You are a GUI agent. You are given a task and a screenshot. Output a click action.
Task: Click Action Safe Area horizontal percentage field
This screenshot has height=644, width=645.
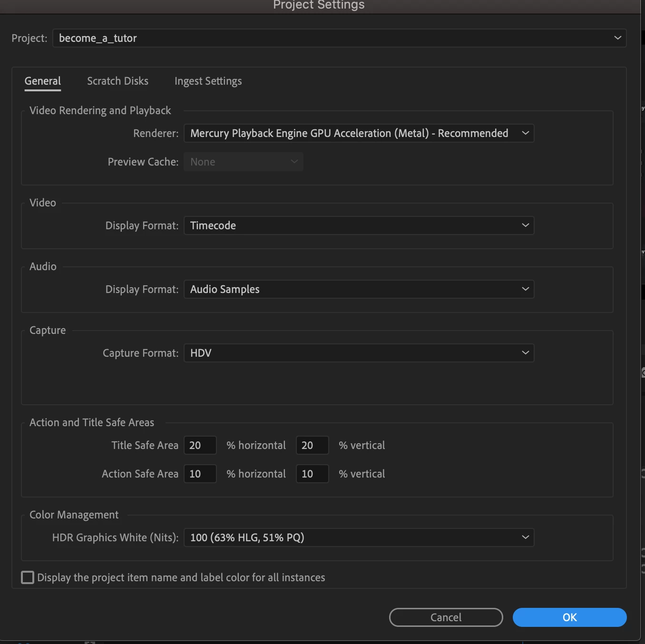coord(200,474)
